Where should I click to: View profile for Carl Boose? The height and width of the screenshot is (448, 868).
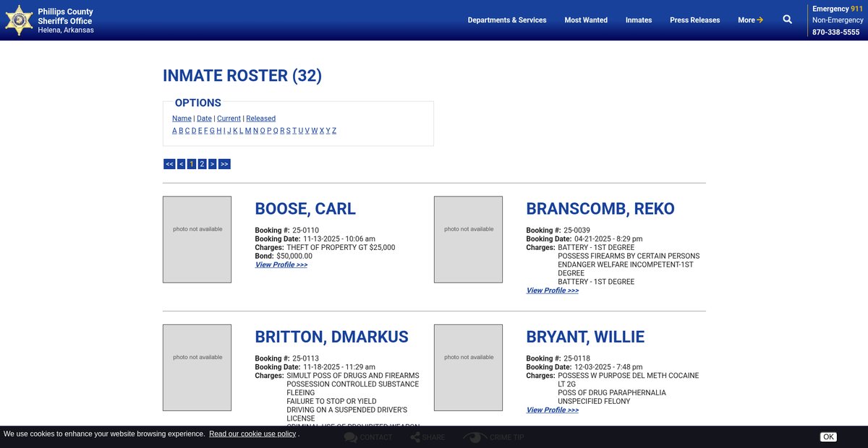pyautogui.click(x=281, y=265)
